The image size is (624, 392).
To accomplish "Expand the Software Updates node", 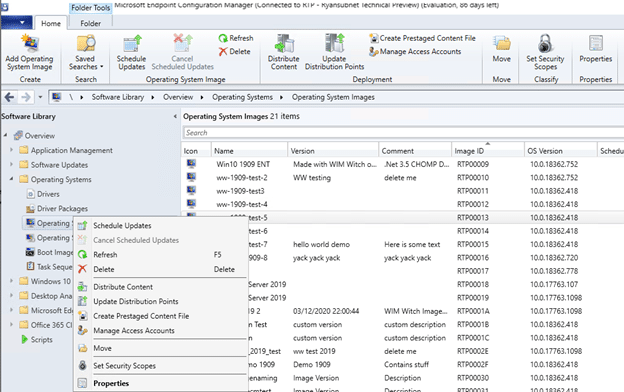I will (12, 164).
